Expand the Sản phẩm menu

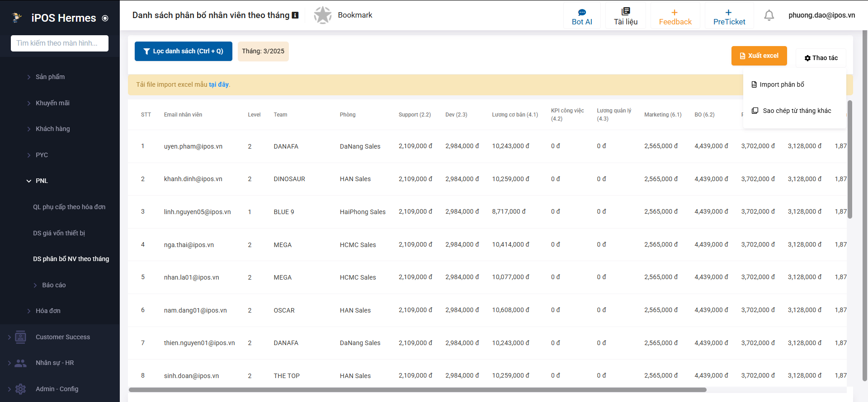point(50,77)
